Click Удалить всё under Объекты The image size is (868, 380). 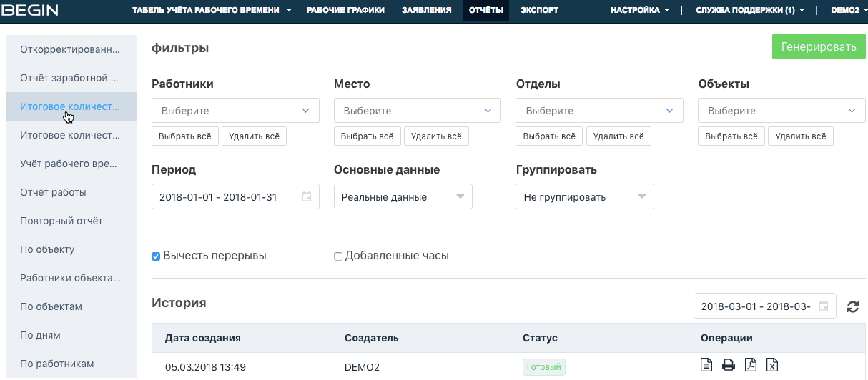[x=800, y=136]
